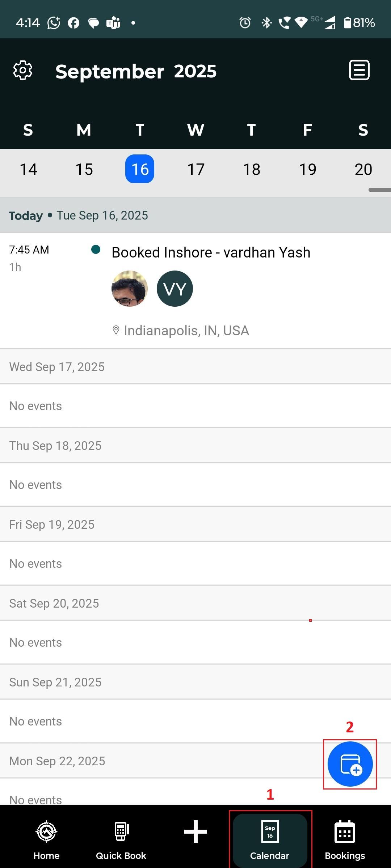This screenshot has width=391, height=868.
Task: Tap the calendar expand drag handle
Action: click(x=379, y=190)
